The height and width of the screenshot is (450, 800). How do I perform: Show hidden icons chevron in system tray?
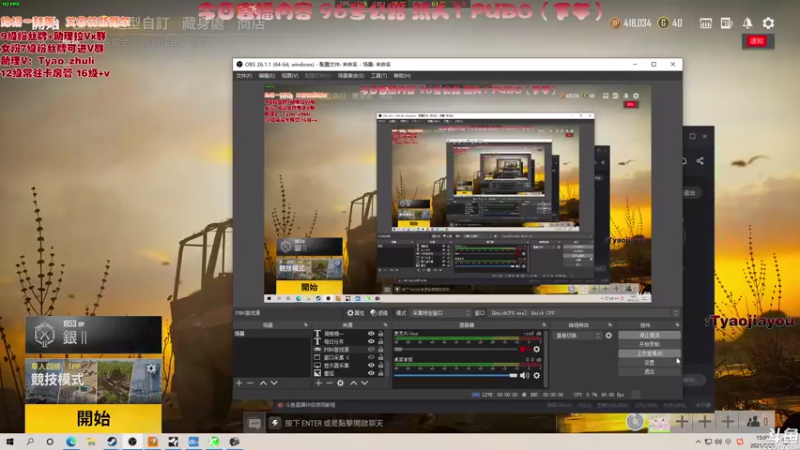pos(698,442)
